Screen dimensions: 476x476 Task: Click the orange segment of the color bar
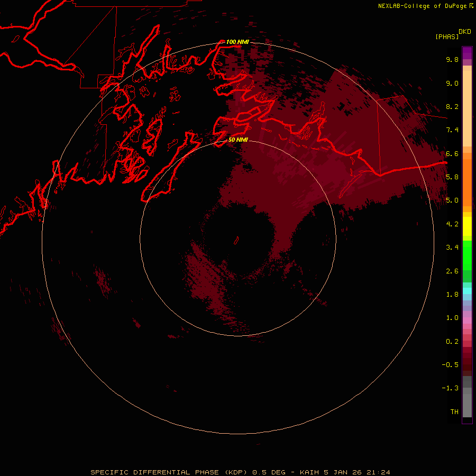click(467, 182)
